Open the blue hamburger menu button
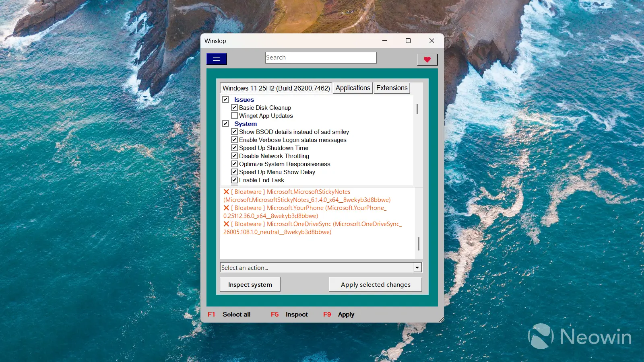The height and width of the screenshot is (362, 644). pyautogui.click(x=217, y=59)
